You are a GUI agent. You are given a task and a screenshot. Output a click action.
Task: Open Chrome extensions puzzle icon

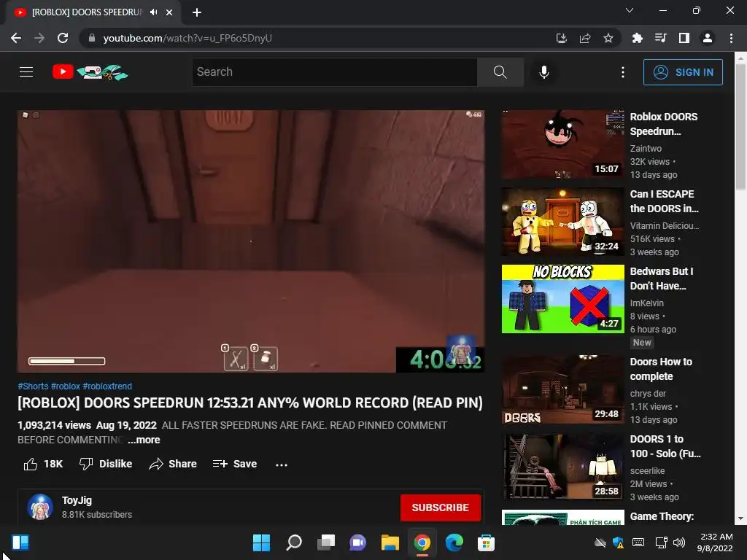(x=637, y=38)
